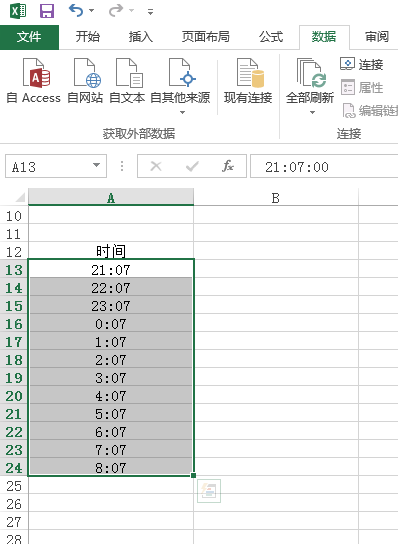
Task: Open the Name Box dropdown arrow
Action: 97,165
